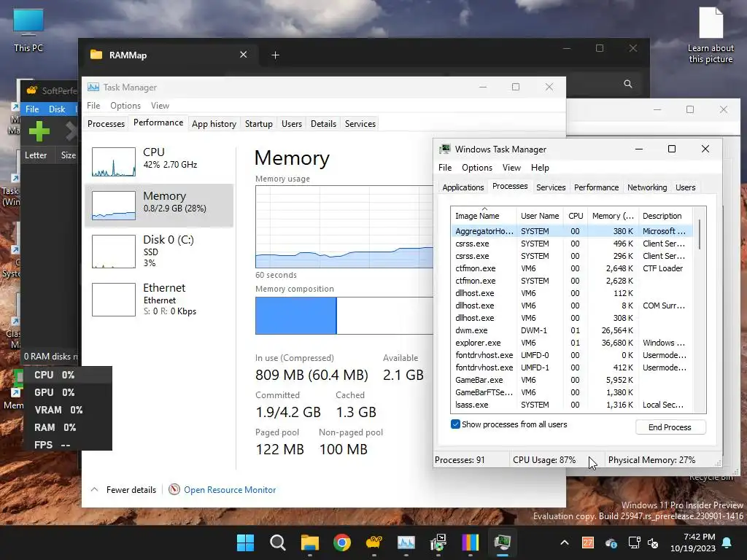Open Help menu in Windows Task Manager
Viewport: 747px width, 560px height.
click(540, 168)
